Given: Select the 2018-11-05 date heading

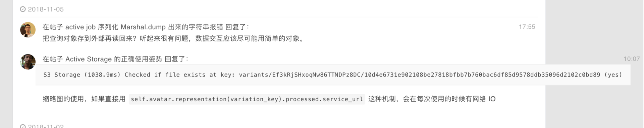Looking at the screenshot, I should point(46,9).
